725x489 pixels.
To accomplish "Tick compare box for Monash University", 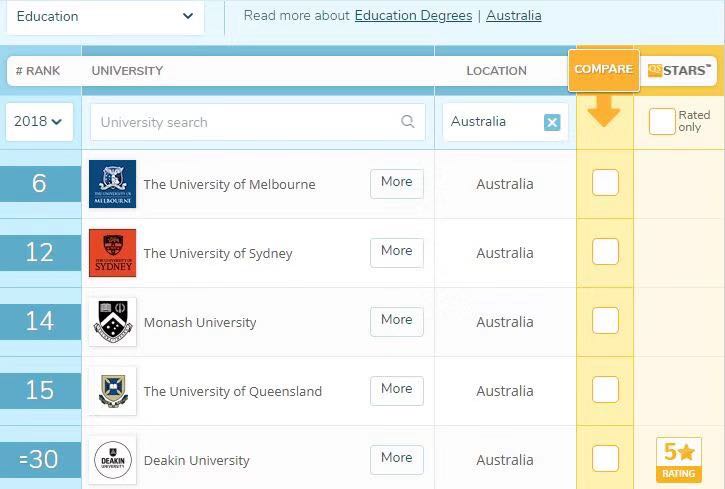I will [605, 321].
